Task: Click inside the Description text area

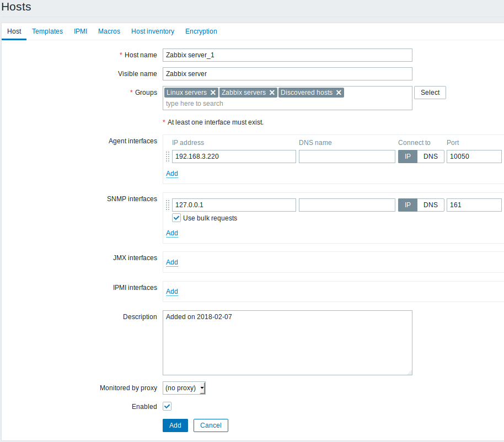Action: tap(287, 343)
